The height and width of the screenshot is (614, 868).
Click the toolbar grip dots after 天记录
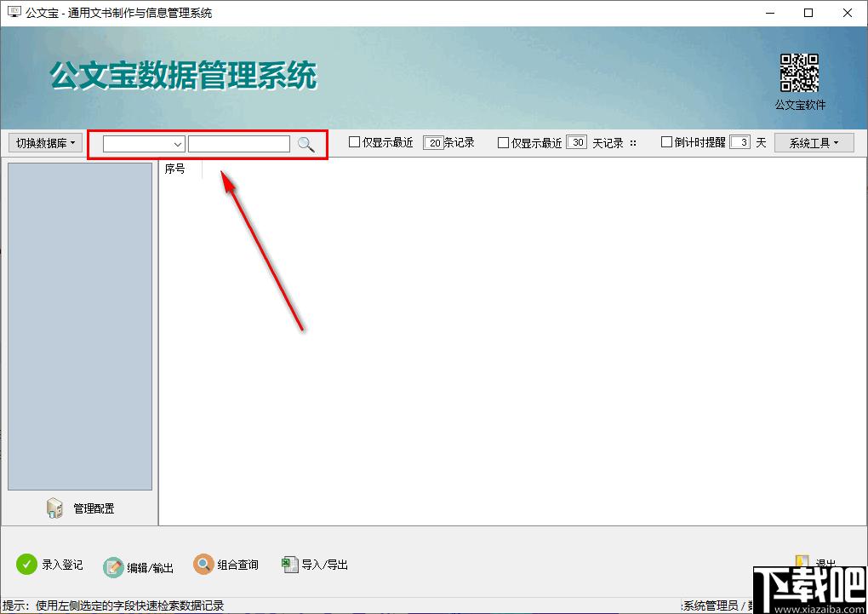(633, 143)
